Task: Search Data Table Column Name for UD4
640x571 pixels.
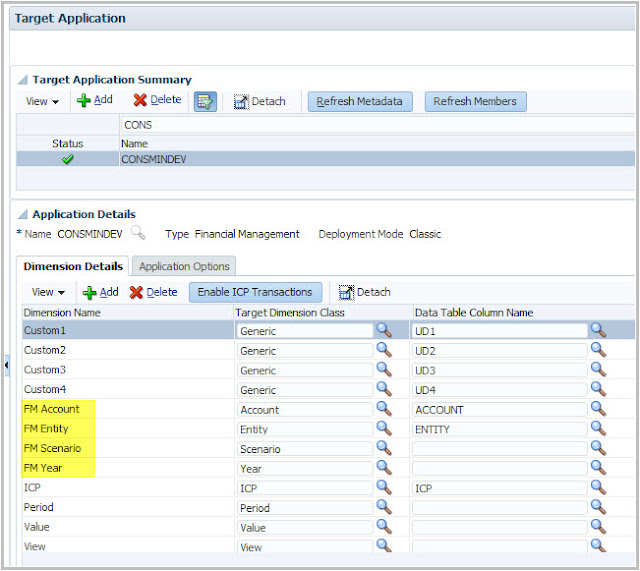Action: (598, 389)
